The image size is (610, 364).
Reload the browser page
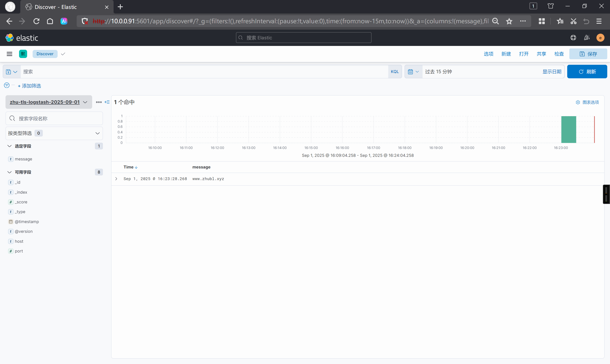tap(36, 21)
